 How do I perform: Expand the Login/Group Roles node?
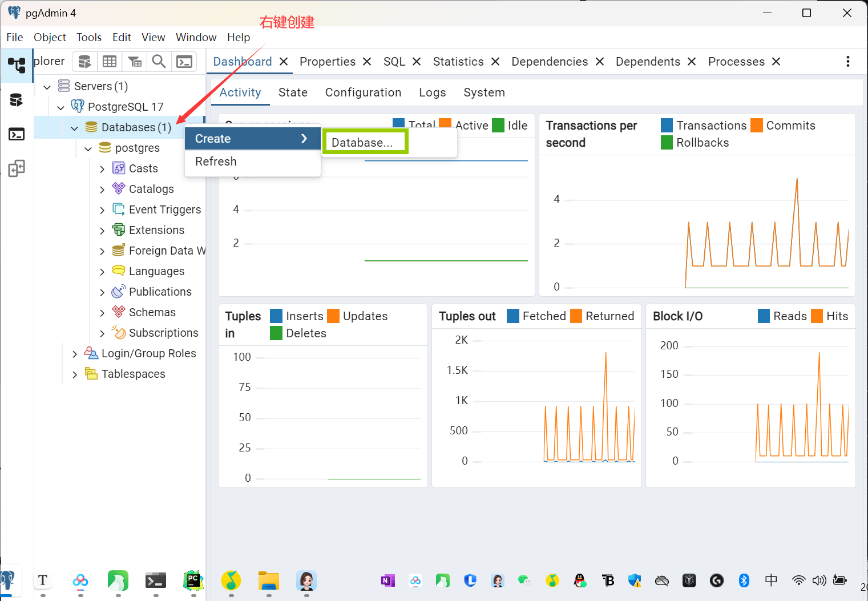pos(75,354)
